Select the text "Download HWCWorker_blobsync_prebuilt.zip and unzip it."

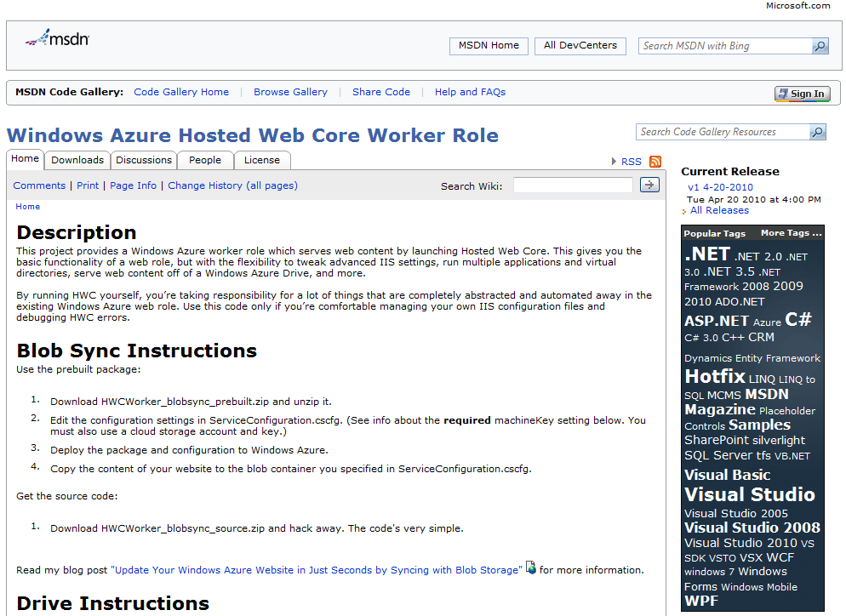coord(191,402)
